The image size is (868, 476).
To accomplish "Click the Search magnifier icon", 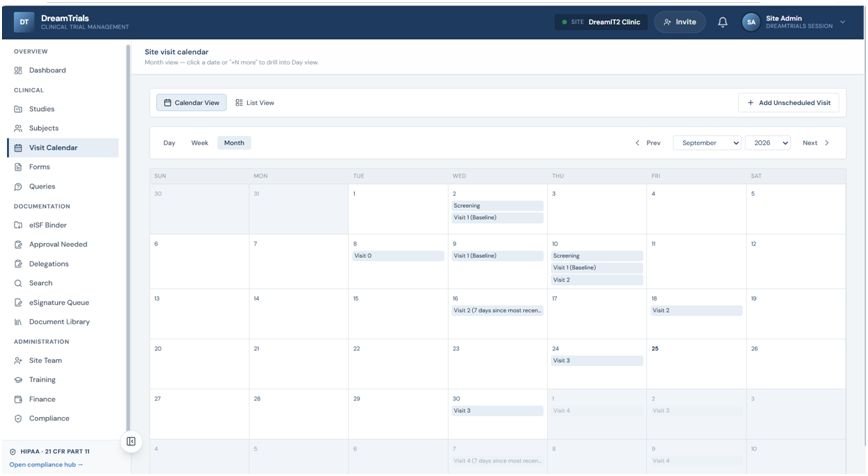I will 18,283.
